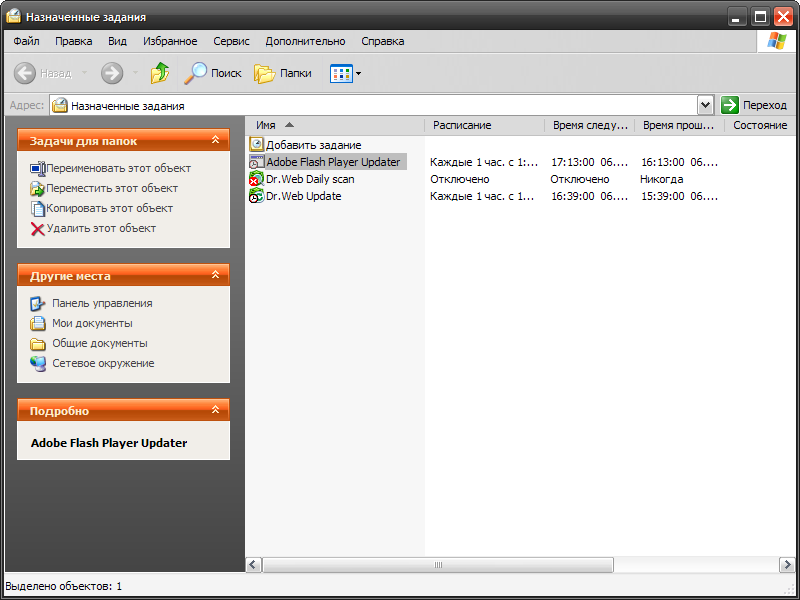
Task: Open the Дополнительно menu
Action: click(x=305, y=41)
